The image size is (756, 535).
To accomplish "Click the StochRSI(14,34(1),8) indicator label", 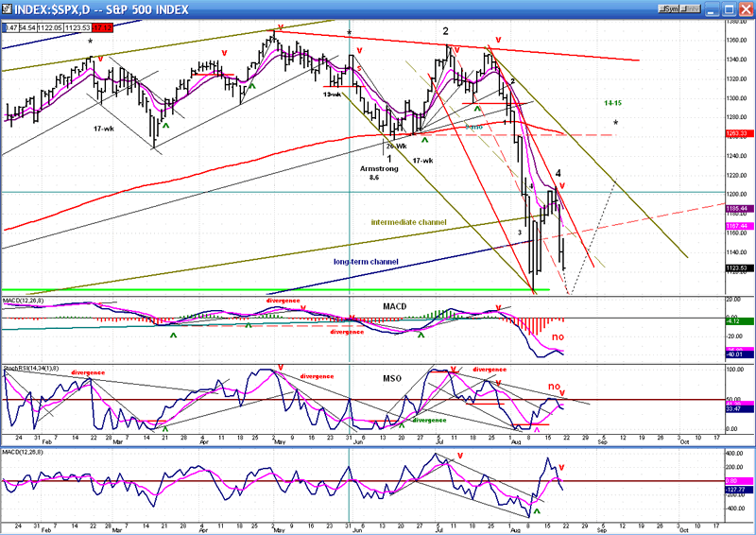I will point(31,369).
